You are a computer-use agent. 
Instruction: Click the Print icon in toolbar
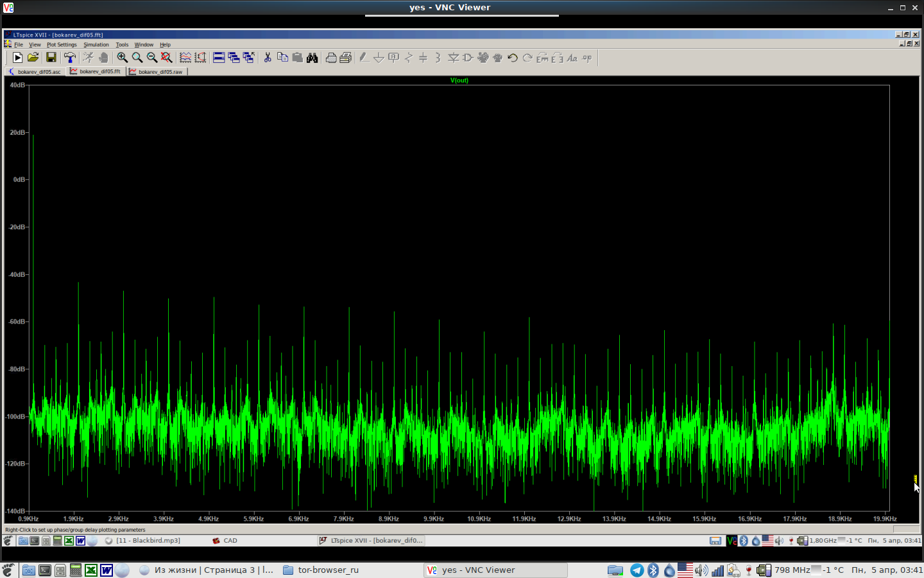[331, 58]
